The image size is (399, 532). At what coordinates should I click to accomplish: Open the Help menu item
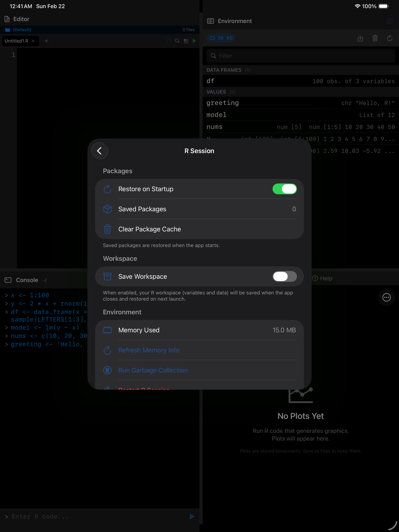tap(322, 278)
